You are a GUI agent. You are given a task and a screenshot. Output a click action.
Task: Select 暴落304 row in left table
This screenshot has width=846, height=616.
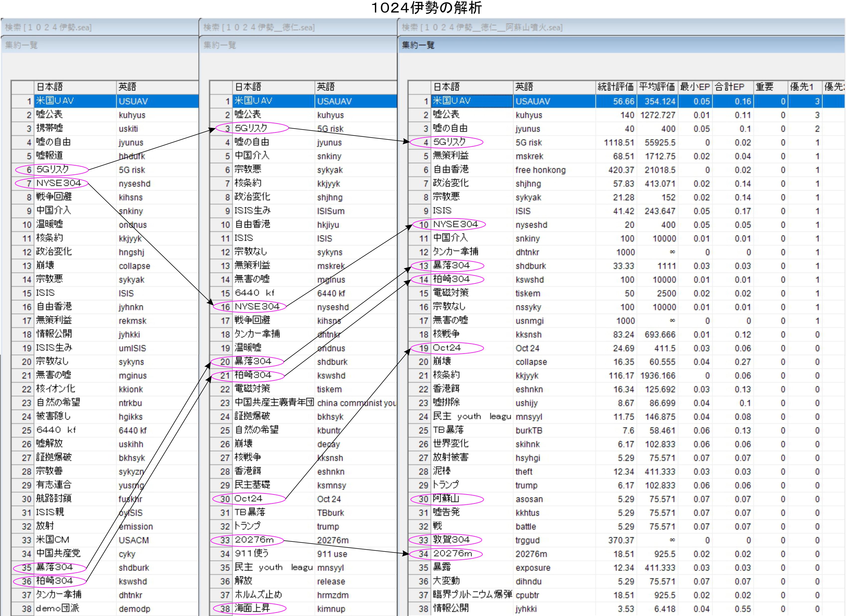pos(54,567)
